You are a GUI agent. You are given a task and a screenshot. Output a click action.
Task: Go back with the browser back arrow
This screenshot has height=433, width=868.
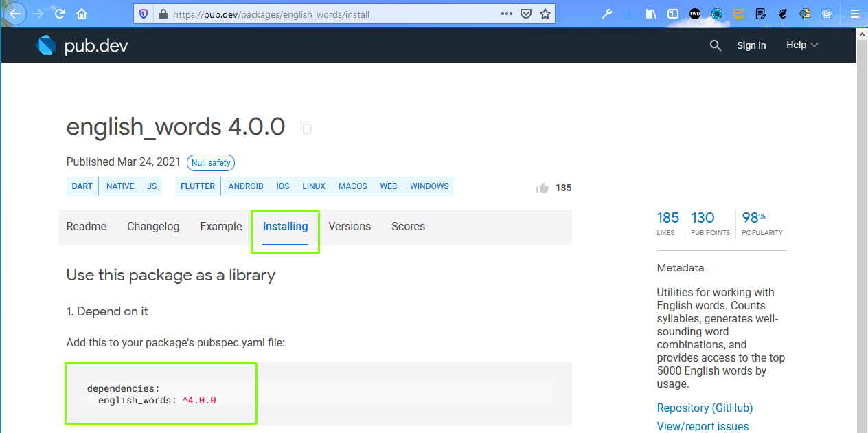point(14,14)
